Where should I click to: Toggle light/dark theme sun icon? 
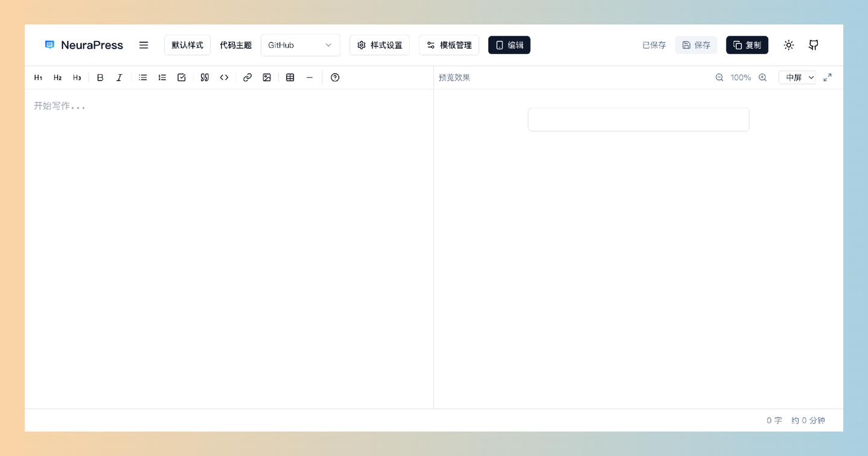pos(788,45)
